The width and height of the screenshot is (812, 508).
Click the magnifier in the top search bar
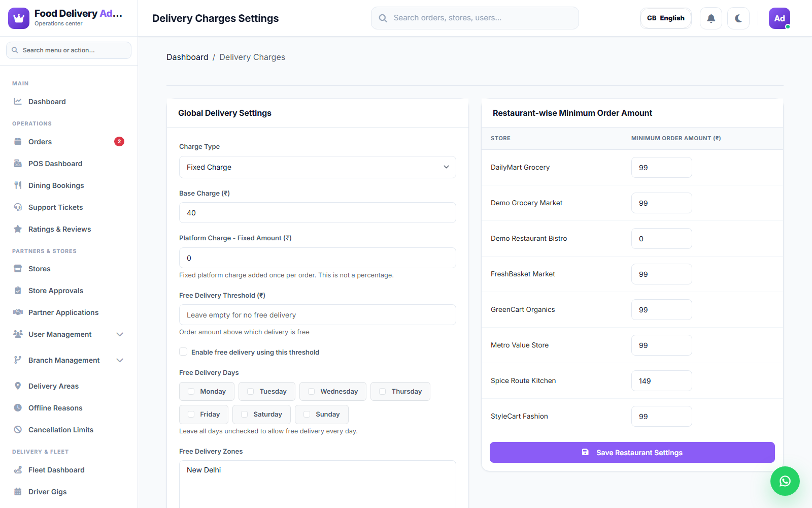(x=383, y=18)
